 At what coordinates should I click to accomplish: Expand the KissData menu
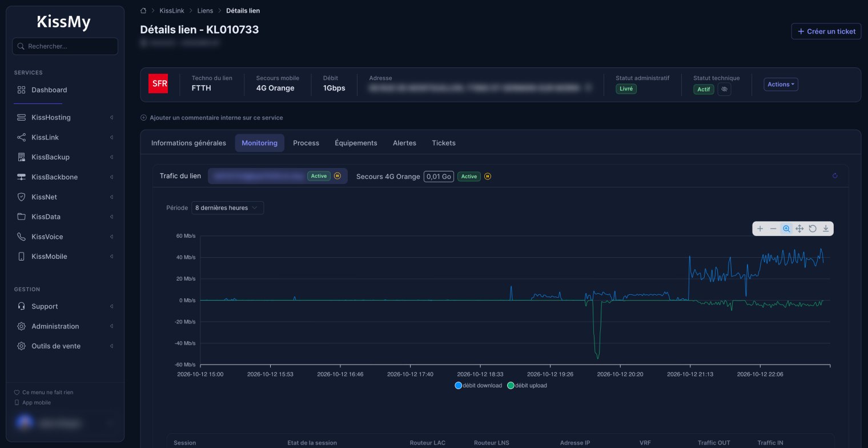point(65,217)
